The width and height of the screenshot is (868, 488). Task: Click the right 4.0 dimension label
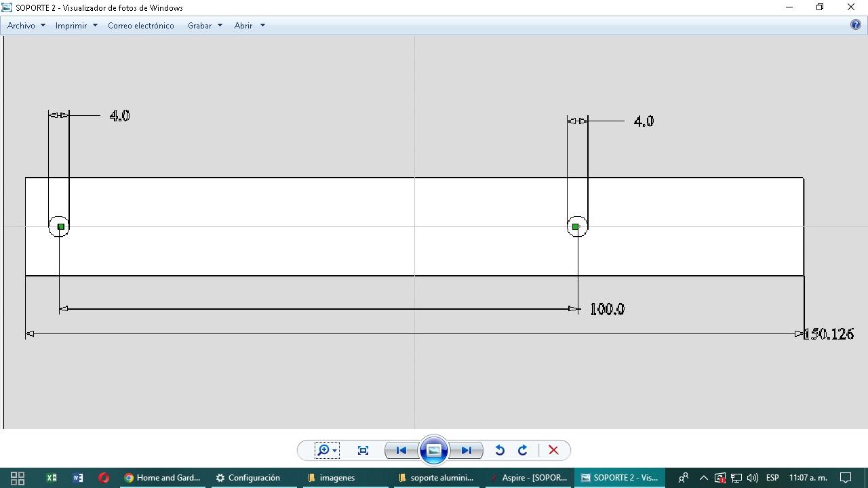point(644,121)
